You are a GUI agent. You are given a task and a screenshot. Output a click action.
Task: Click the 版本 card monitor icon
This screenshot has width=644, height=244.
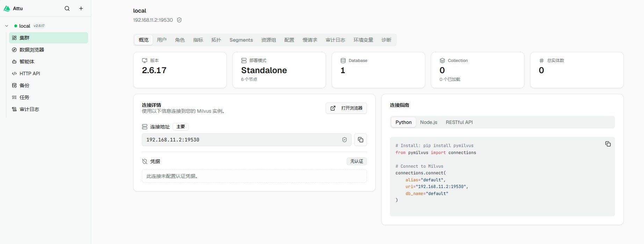[x=145, y=61]
